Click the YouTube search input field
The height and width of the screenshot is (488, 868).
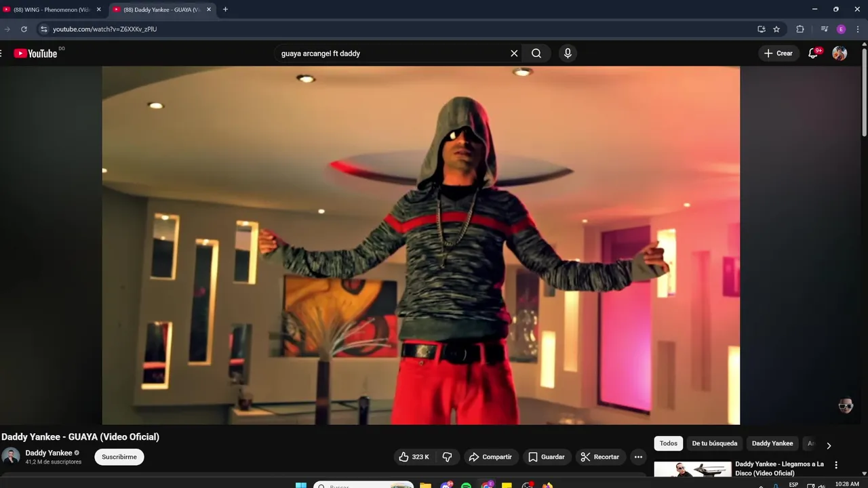pos(392,54)
